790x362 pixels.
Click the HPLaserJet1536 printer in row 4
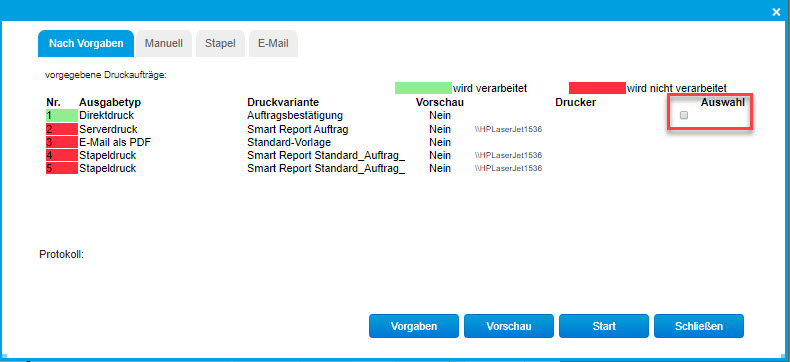pyautogui.click(x=508, y=155)
